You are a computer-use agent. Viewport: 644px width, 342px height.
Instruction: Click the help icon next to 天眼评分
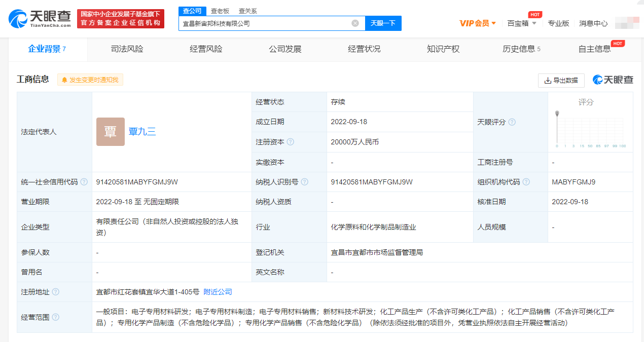pyautogui.click(x=512, y=122)
